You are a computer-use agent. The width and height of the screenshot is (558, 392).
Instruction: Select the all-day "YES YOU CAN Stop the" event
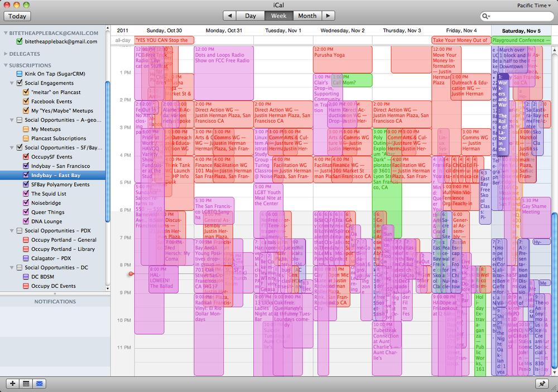click(164, 40)
